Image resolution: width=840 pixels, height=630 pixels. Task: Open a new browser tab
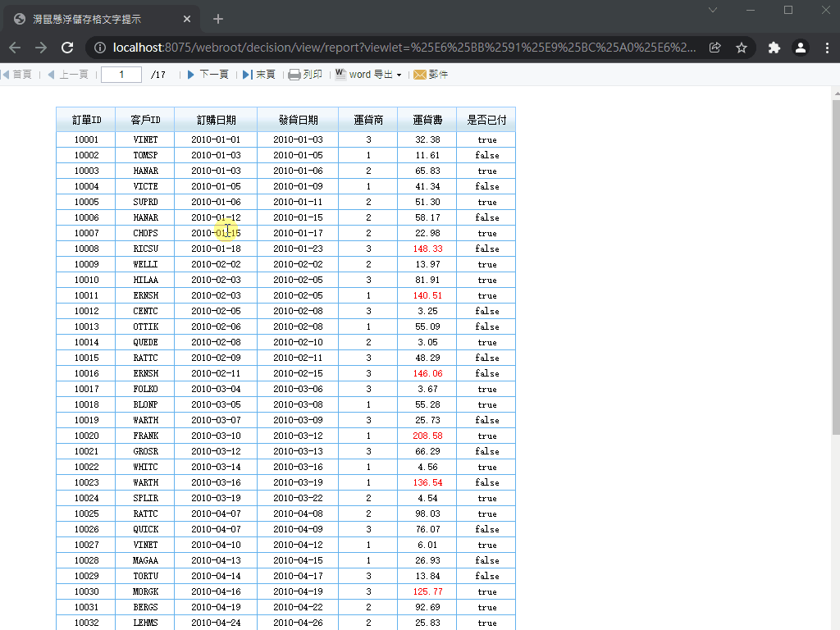point(218,19)
